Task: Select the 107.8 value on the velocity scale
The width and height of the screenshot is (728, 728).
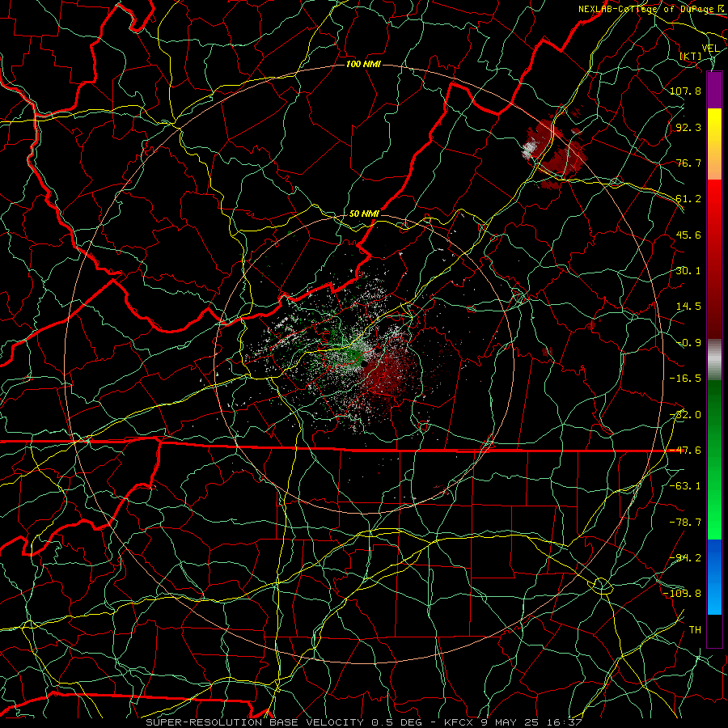Action: coord(685,91)
